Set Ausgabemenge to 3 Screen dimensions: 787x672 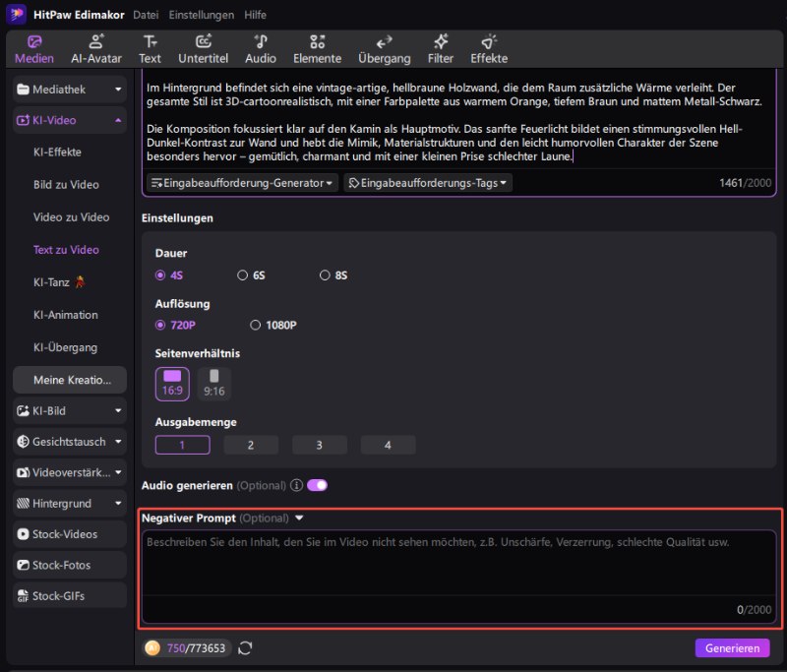coord(319,445)
